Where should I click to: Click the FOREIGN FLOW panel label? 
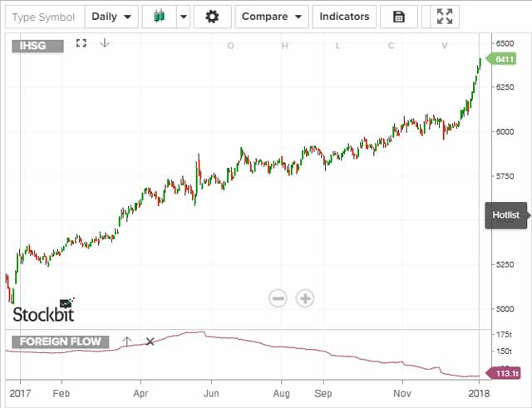(60, 342)
